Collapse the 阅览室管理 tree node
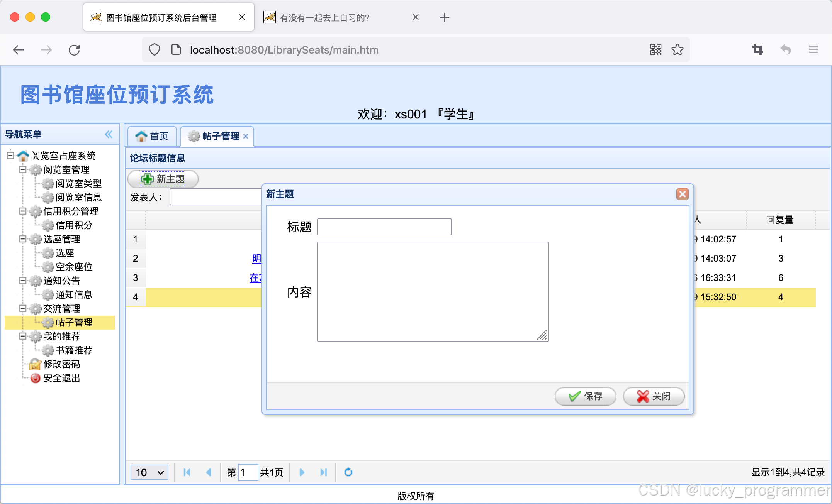832x504 pixels. click(23, 169)
